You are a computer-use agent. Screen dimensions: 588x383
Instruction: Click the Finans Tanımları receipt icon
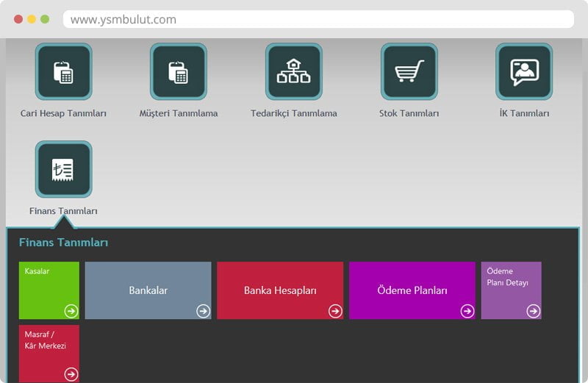coord(64,170)
